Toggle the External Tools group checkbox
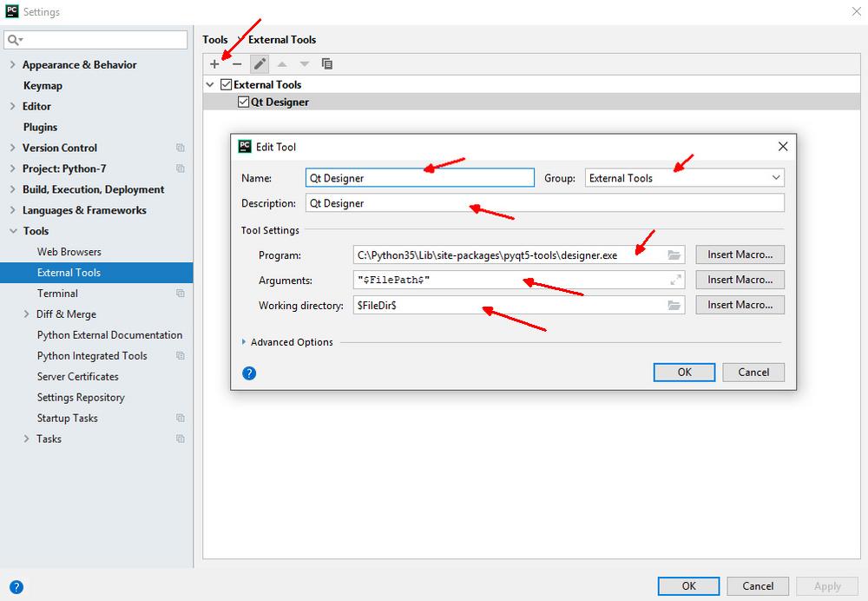This screenshot has height=601, width=868. point(227,85)
